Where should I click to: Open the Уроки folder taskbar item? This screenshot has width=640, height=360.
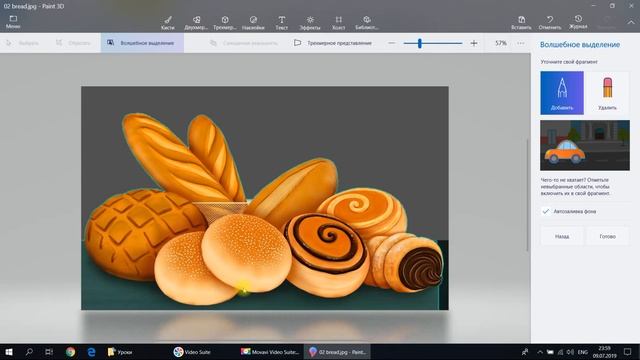click(120, 352)
